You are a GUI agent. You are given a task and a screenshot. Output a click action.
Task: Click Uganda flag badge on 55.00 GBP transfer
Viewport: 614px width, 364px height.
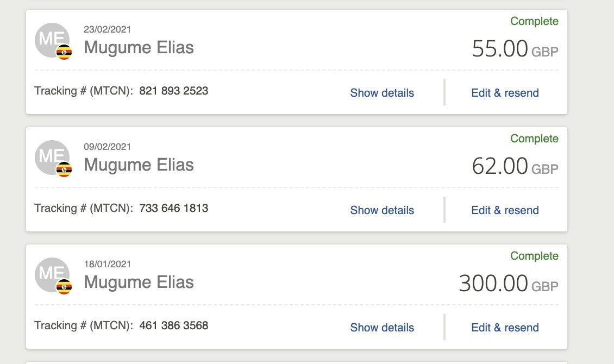[64, 53]
